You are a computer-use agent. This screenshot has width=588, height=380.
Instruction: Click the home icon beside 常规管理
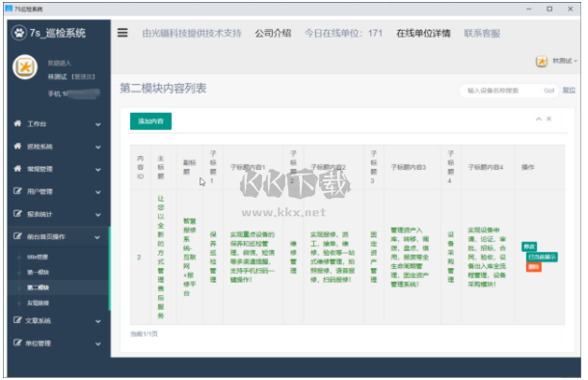pyautogui.click(x=17, y=169)
